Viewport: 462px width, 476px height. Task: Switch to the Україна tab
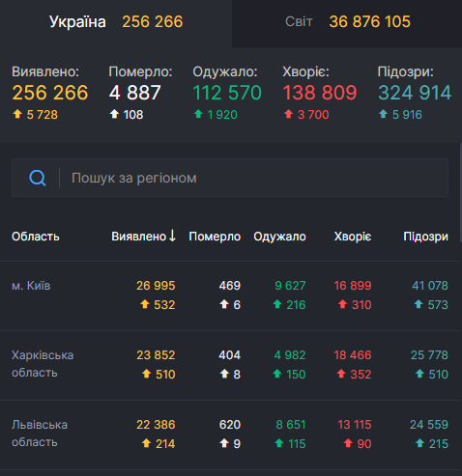pyautogui.click(x=116, y=23)
